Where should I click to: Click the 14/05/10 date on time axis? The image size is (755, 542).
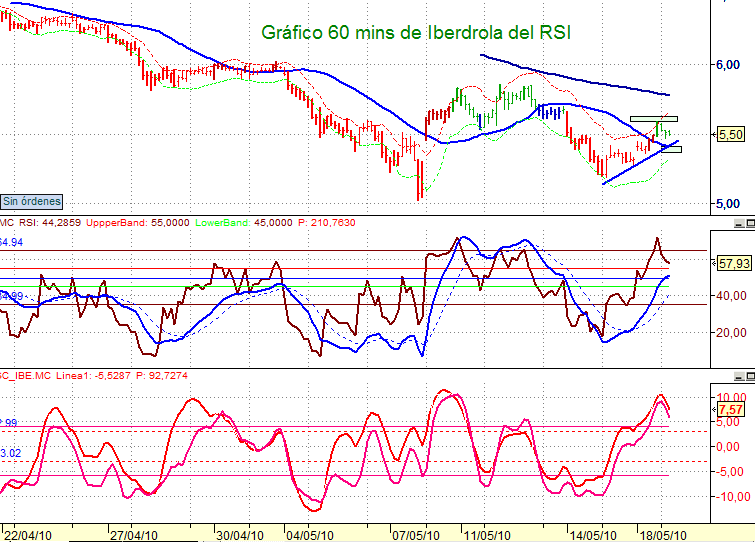coord(593,535)
